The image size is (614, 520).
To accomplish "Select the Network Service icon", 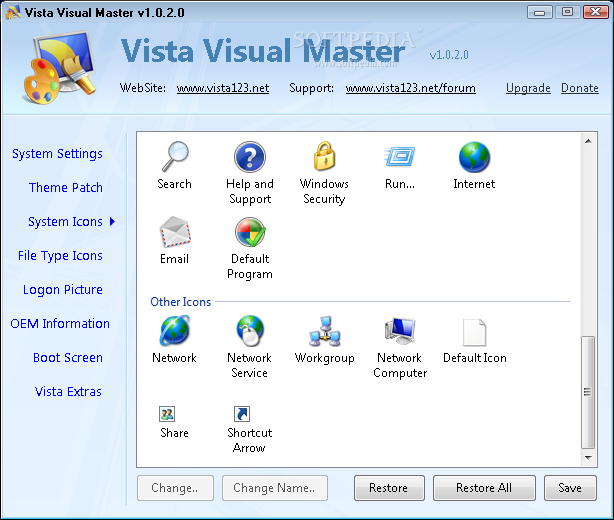I will [x=250, y=331].
